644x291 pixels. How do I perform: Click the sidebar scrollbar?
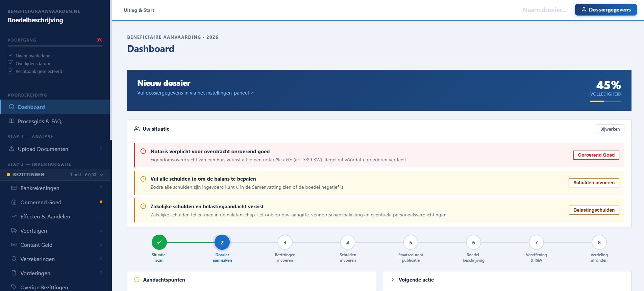point(110,70)
